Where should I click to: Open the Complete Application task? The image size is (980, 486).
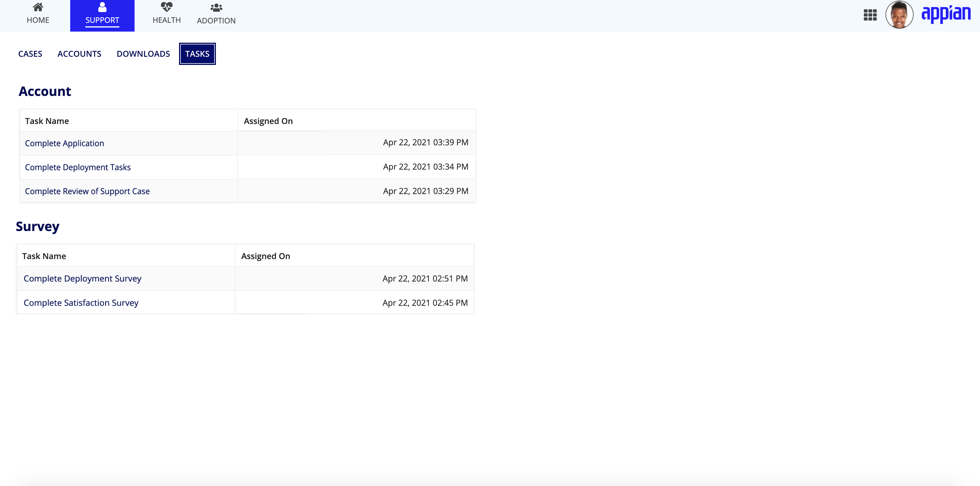64,143
